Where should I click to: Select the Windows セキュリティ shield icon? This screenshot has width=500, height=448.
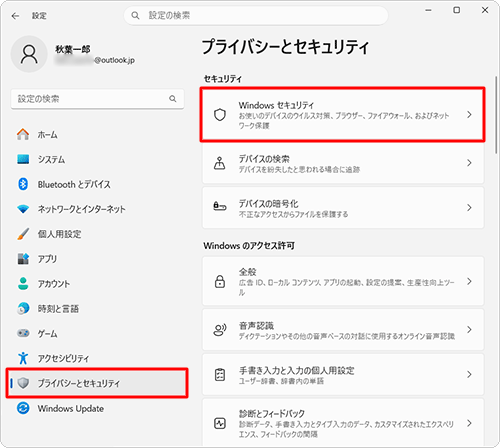(x=220, y=115)
